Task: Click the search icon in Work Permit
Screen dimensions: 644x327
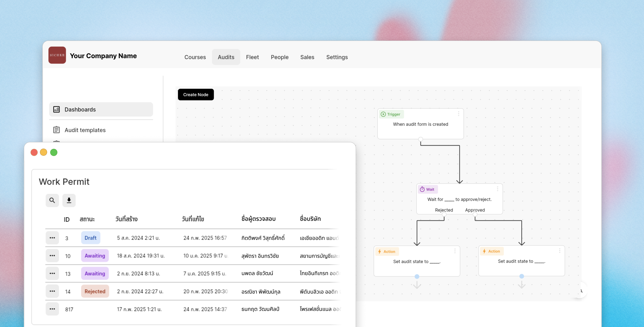Action: pyautogui.click(x=52, y=200)
